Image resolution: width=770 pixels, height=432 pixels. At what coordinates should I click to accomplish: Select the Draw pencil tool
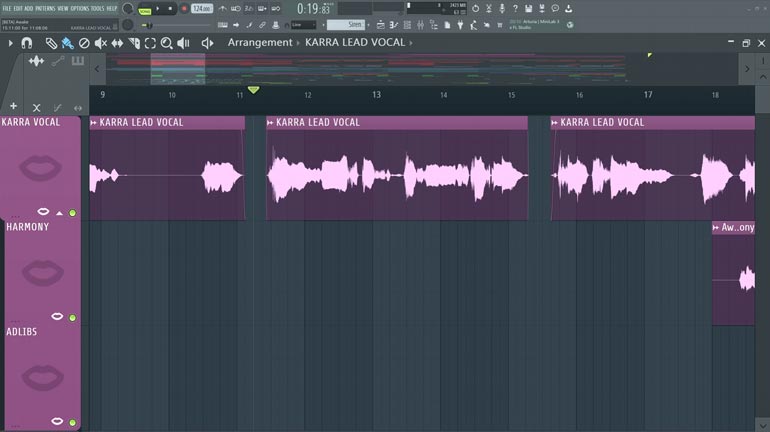[51, 43]
